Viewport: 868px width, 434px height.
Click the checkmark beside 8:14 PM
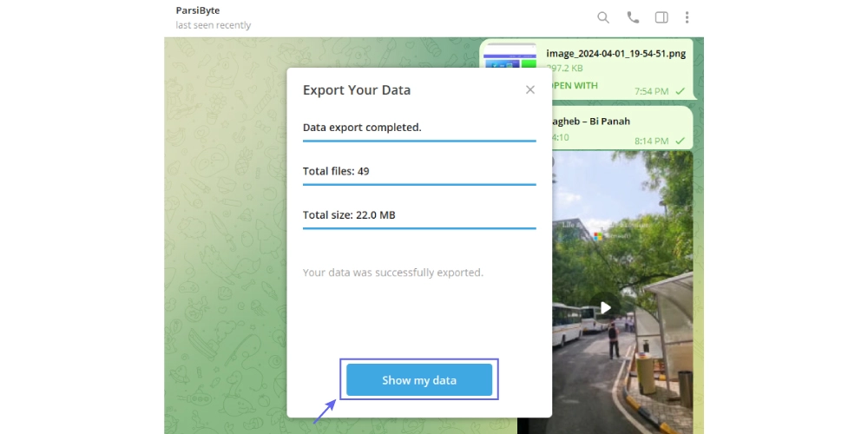click(681, 140)
